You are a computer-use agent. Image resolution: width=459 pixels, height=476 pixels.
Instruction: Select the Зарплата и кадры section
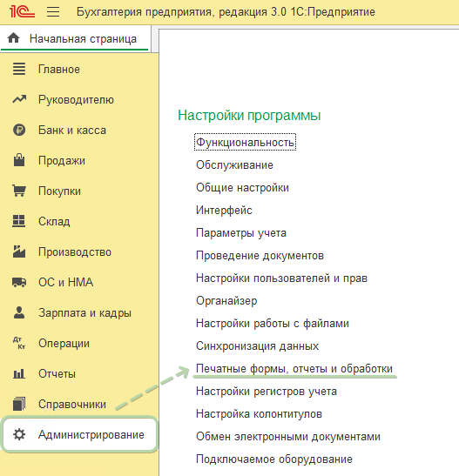pyautogui.click(x=84, y=312)
